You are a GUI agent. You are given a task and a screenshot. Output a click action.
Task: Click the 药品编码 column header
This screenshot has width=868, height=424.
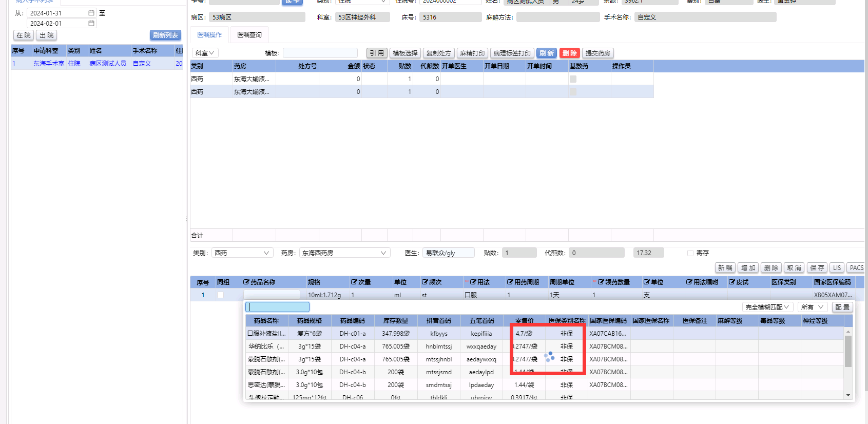[353, 320]
